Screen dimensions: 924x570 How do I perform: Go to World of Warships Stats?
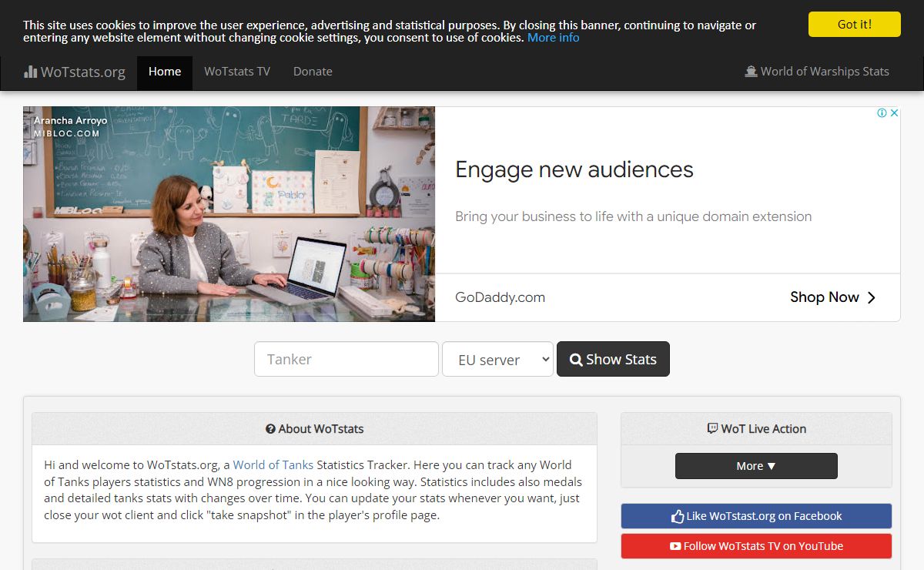click(x=817, y=72)
